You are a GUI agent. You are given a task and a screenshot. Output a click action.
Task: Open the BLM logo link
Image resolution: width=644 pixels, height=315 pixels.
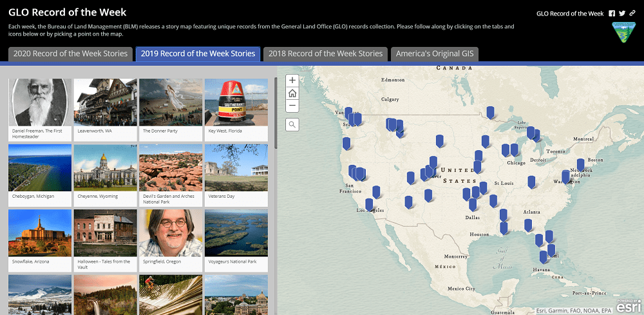(623, 32)
